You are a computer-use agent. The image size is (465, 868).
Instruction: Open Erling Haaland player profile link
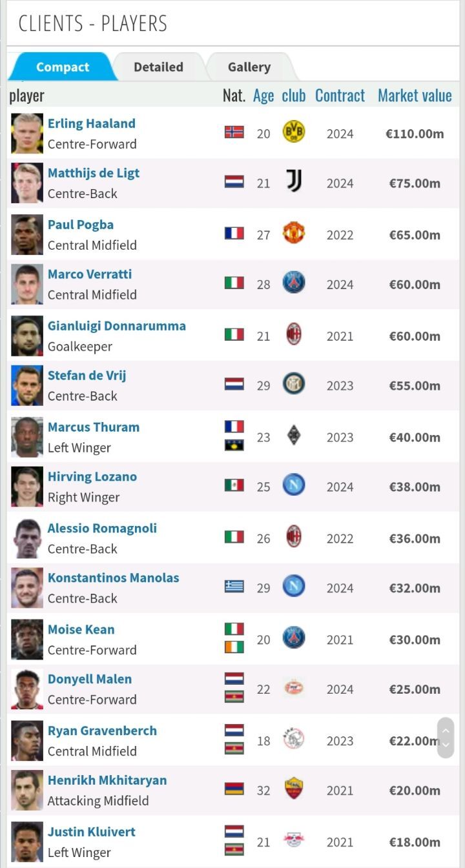tap(92, 123)
